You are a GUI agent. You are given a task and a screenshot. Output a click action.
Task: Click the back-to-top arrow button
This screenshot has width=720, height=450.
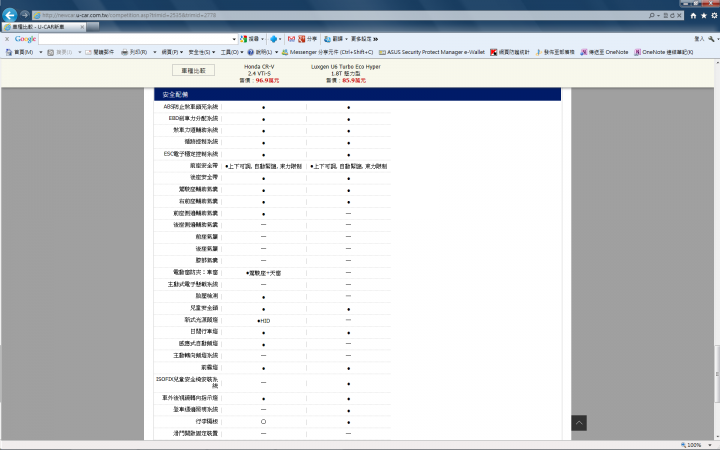tap(579, 423)
